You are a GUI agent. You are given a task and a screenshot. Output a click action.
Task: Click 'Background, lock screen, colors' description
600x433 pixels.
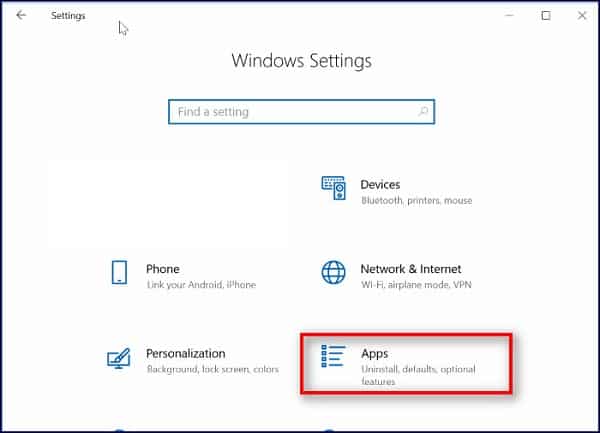point(214,369)
